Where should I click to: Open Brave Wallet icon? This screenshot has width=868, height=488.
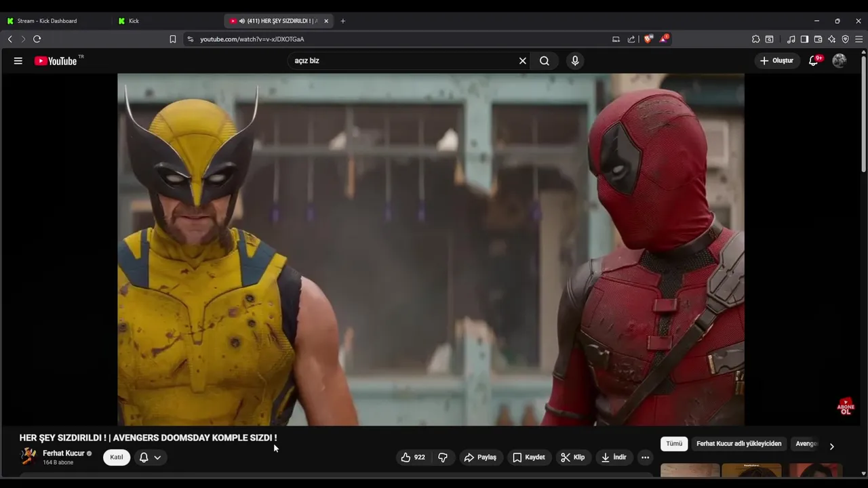pos(818,39)
